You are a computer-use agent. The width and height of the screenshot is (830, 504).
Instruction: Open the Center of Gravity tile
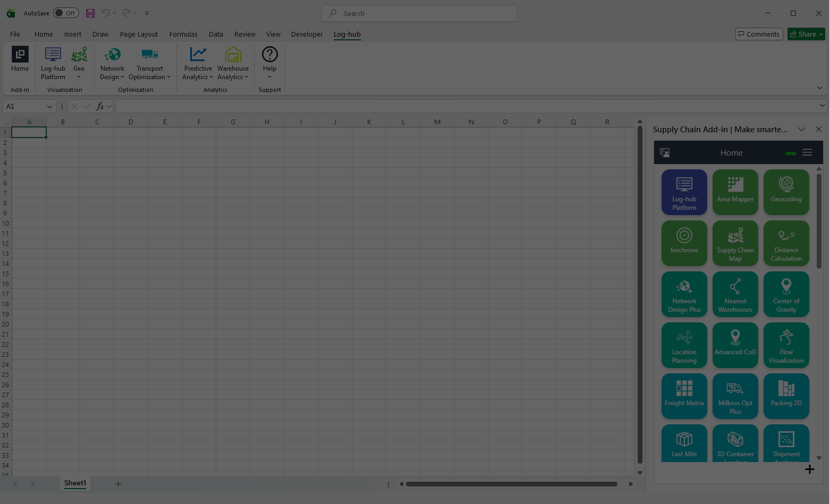[786, 294]
